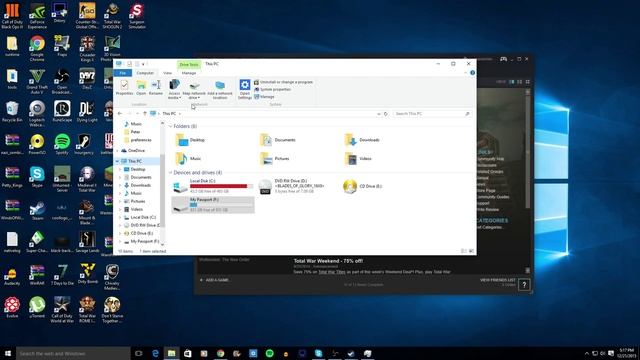Click the Steam help question mark button

(x=524, y=284)
